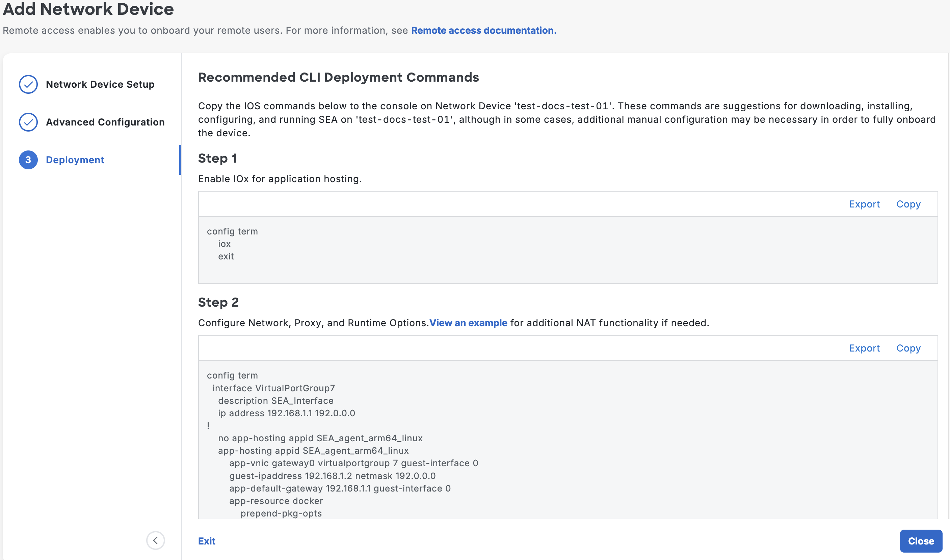
Task: Select the Network Device Setup step
Action: (x=100, y=84)
